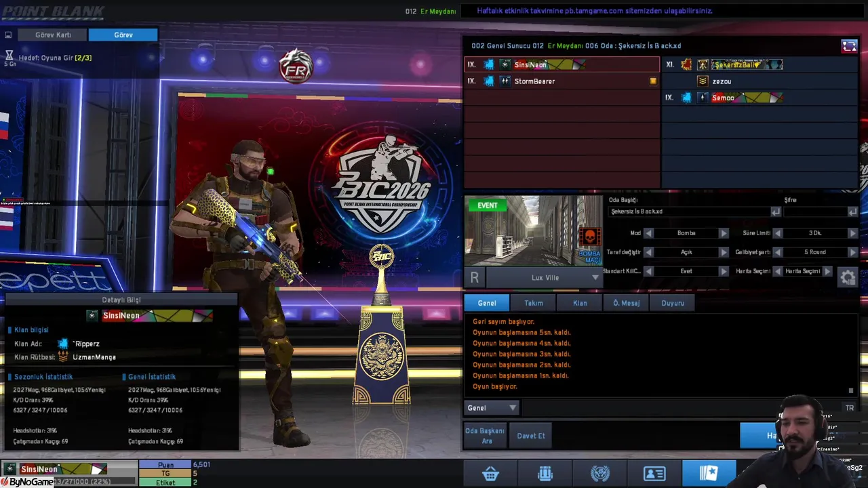This screenshot has height=488, width=868.
Task: Open the Genel chat channel dropdown
Action: pos(492,408)
